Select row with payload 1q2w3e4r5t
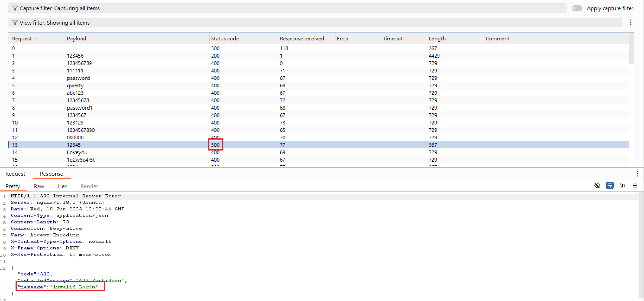Screen dimensions: 644x301 (319, 160)
